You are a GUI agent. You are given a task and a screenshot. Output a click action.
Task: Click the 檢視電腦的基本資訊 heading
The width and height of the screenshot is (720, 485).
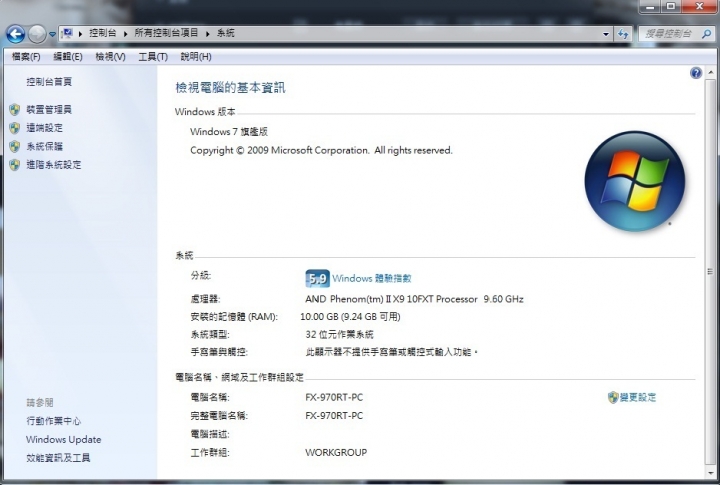pos(231,88)
